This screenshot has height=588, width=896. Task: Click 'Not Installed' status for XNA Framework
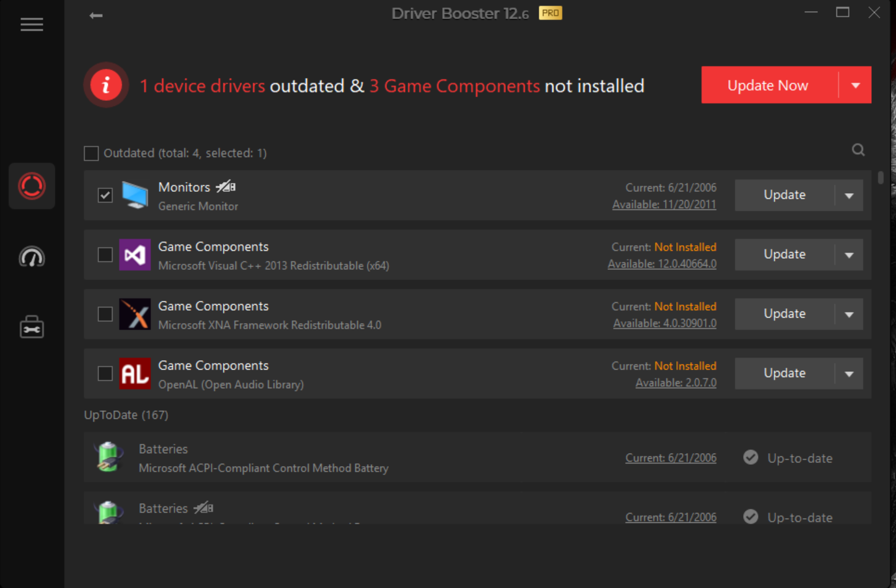685,306
